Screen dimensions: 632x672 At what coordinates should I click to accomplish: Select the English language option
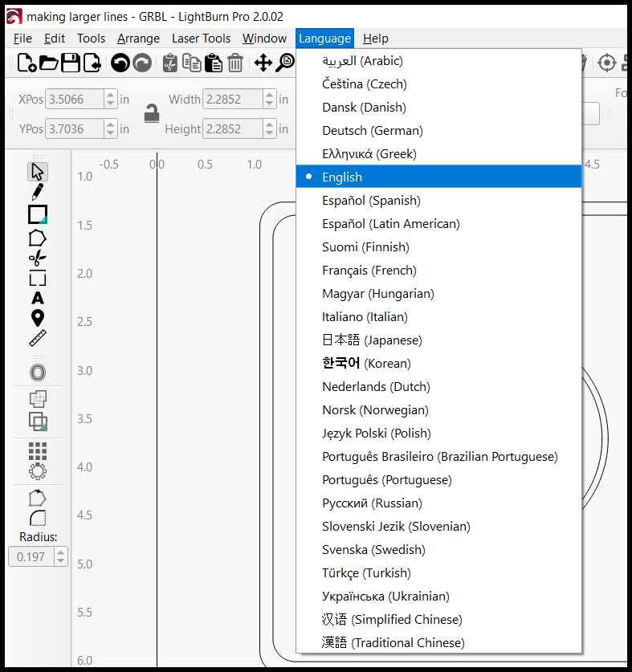(x=342, y=177)
